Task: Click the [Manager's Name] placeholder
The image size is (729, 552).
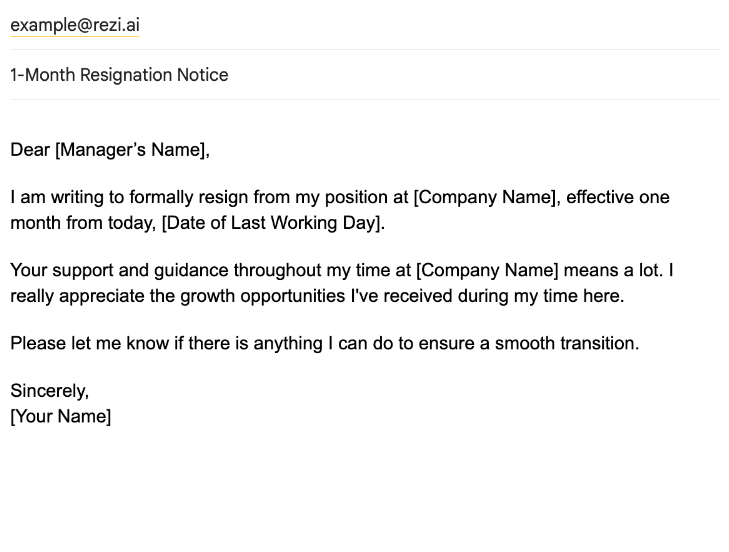Action: [x=132, y=150]
